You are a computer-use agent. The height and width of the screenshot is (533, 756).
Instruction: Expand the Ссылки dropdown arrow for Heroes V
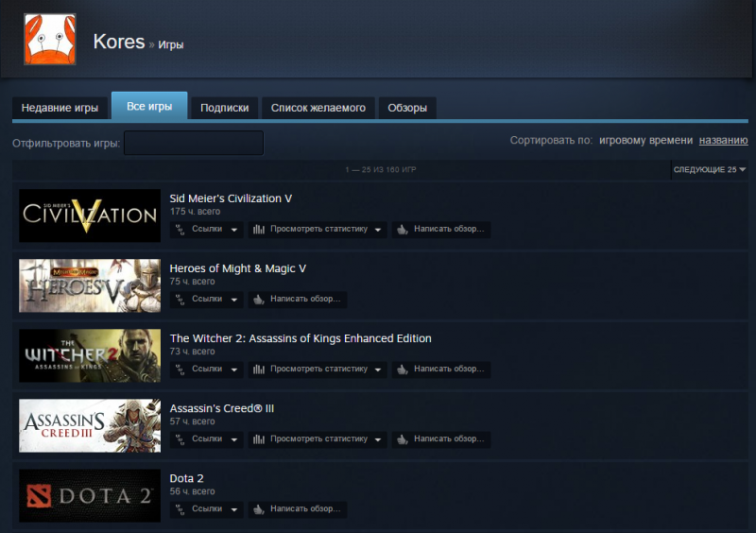pos(234,300)
